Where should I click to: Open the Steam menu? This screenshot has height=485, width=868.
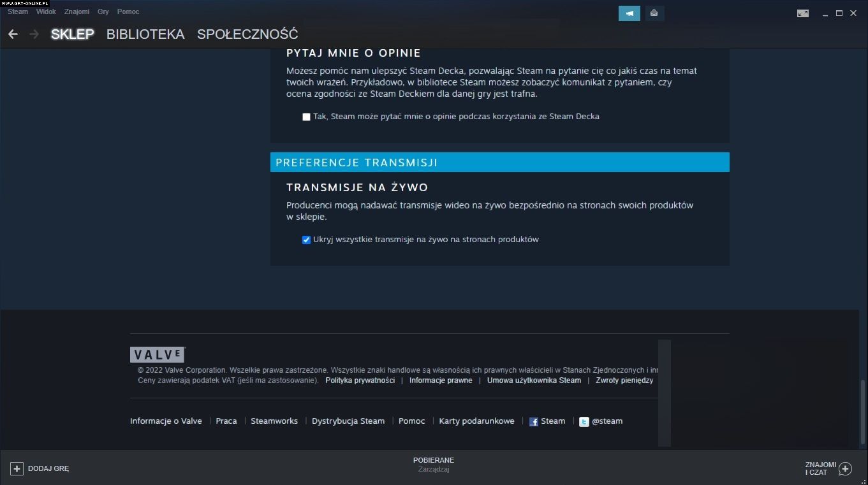(18, 11)
